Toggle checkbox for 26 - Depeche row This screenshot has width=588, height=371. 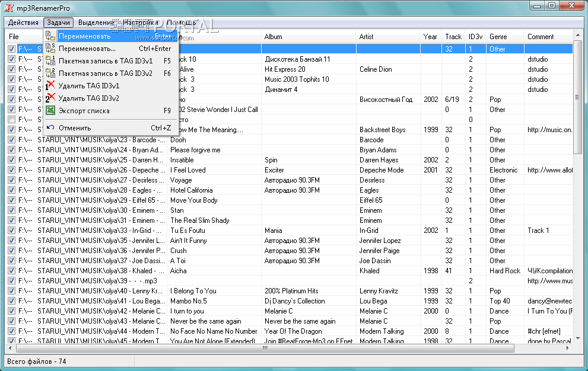[12, 169]
